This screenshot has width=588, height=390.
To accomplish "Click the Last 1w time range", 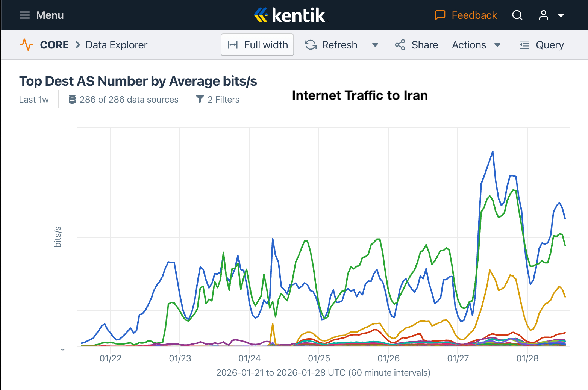I will [x=34, y=100].
